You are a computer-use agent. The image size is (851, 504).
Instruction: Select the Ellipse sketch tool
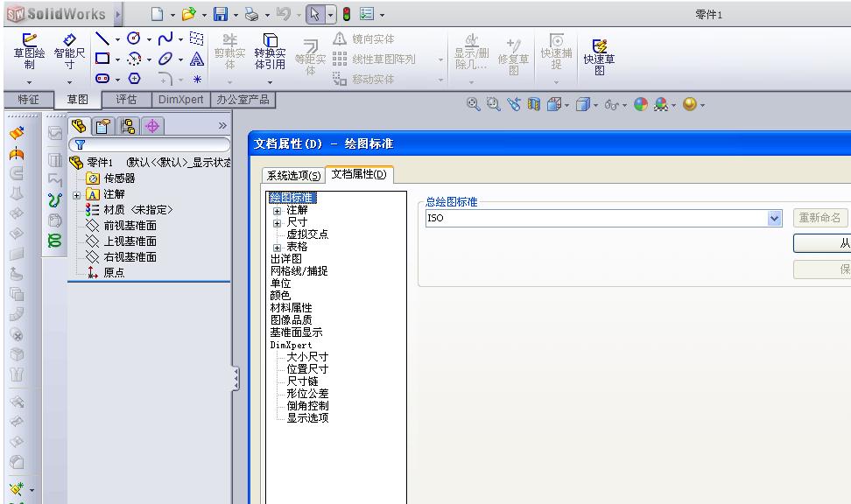[165, 59]
